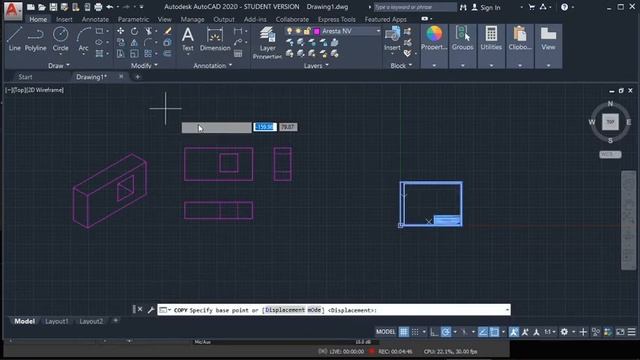The height and width of the screenshot is (360, 640).
Task: Expand the Block panel
Action: click(x=401, y=65)
